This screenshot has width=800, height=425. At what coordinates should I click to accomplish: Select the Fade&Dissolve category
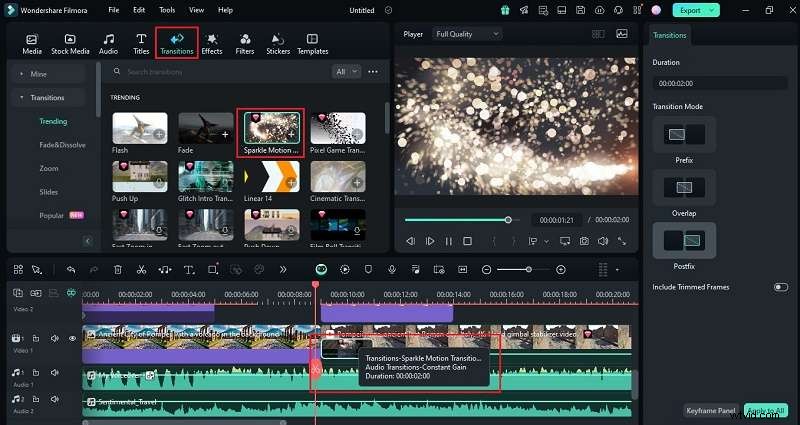[62, 145]
